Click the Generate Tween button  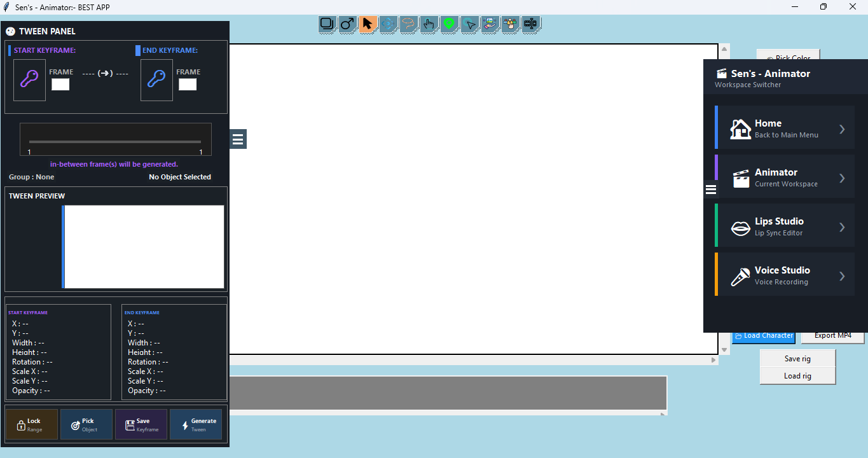pyautogui.click(x=196, y=424)
